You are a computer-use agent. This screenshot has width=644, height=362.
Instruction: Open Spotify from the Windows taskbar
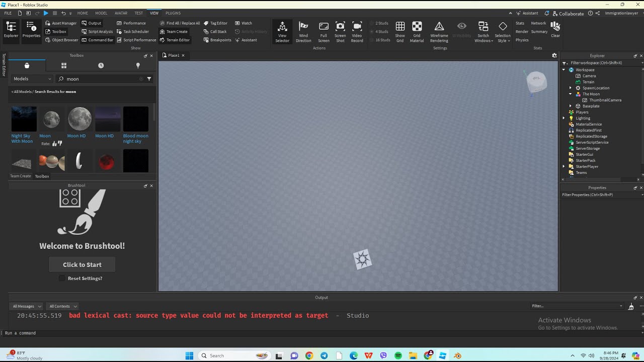tap(398, 355)
